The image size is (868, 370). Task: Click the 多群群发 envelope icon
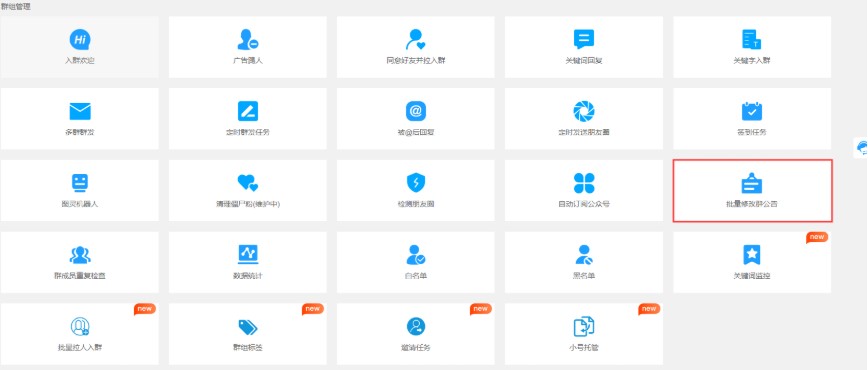tap(80, 111)
